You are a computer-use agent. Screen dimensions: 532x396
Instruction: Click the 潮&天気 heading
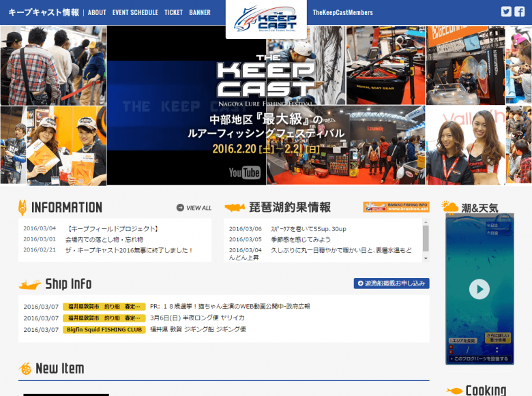(x=479, y=208)
